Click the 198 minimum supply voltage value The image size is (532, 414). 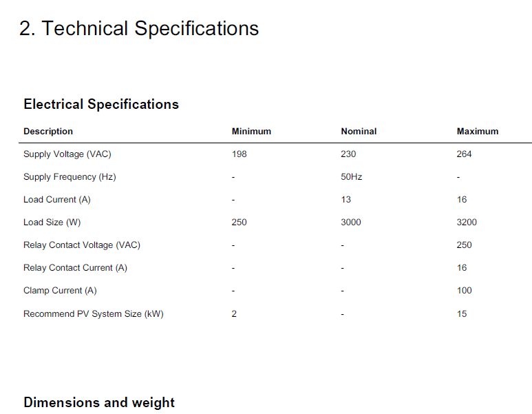240,154
